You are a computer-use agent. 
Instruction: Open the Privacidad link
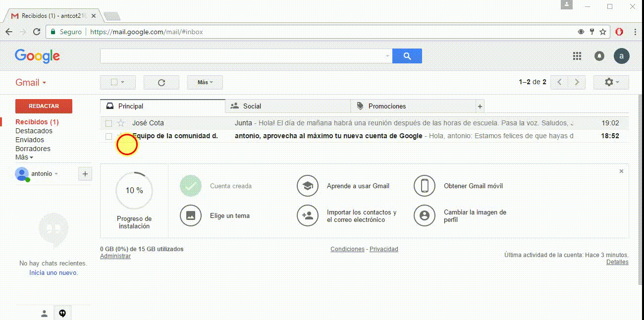pos(384,249)
